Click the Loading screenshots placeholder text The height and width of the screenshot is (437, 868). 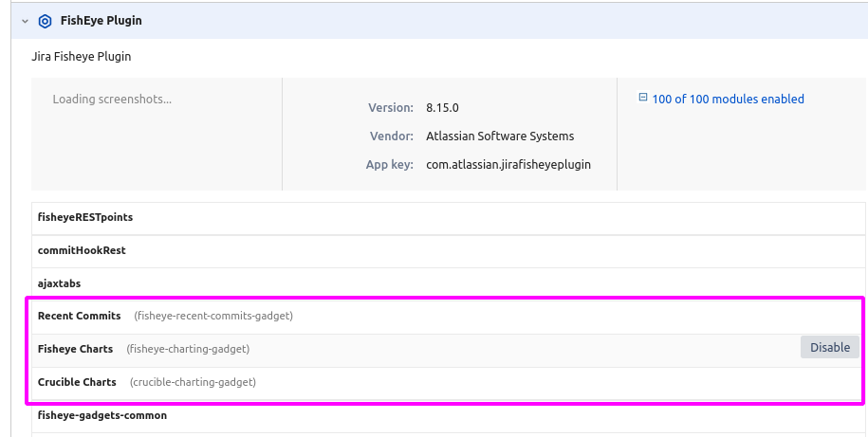coord(112,100)
